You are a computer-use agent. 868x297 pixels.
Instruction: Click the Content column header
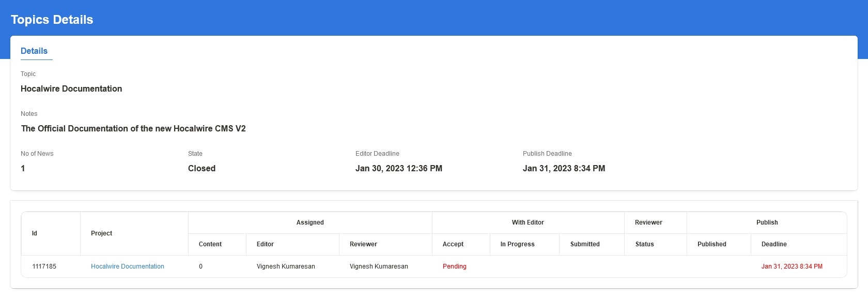point(210,244)
